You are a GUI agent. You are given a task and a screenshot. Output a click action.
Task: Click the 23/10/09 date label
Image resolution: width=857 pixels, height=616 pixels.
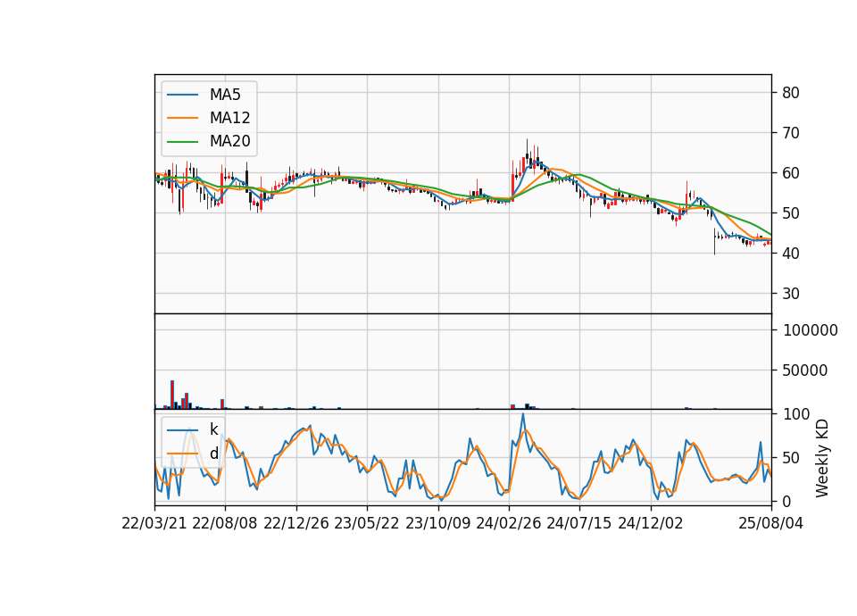pos(437,523)
